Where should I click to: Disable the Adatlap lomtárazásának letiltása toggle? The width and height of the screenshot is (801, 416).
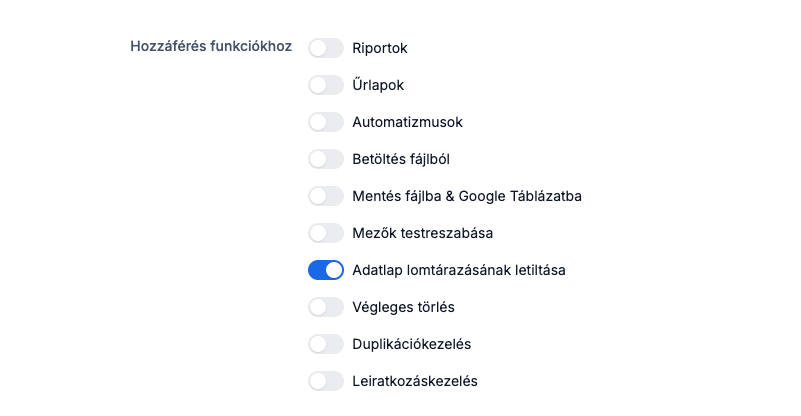coord(326,270)
